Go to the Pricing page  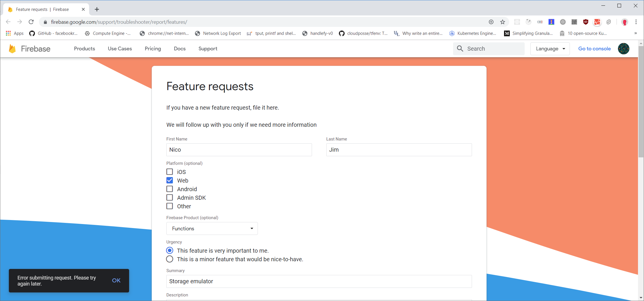tap(153, 49)
